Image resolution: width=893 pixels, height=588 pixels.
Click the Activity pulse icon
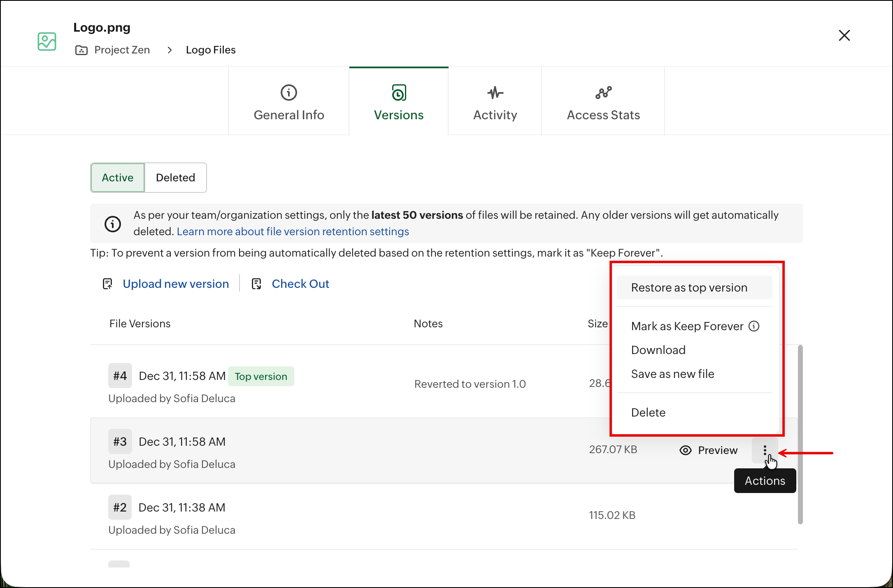495,93
